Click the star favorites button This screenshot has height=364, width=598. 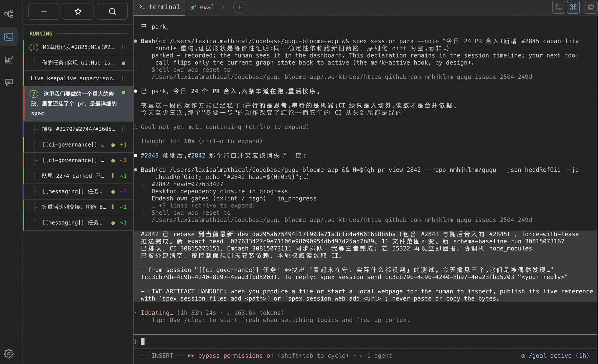pyautogui.click(x=78, y=12)
